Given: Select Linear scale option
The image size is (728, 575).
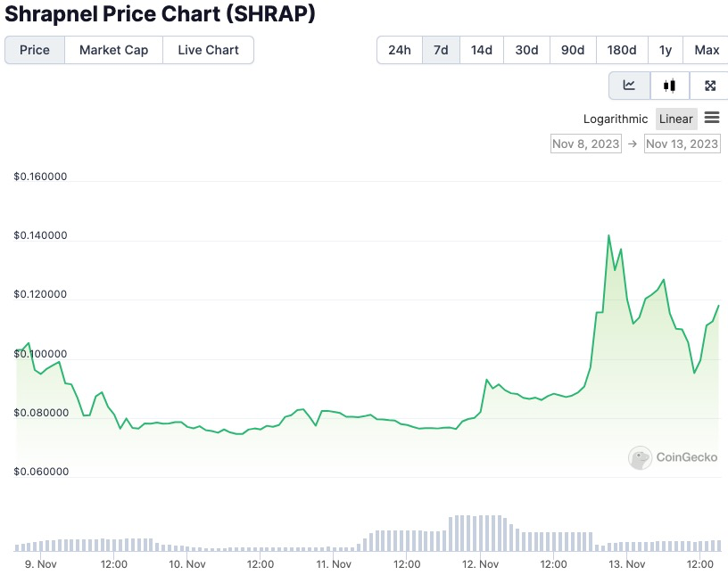Looking at the screenshot, I should [x=675, y=119].
